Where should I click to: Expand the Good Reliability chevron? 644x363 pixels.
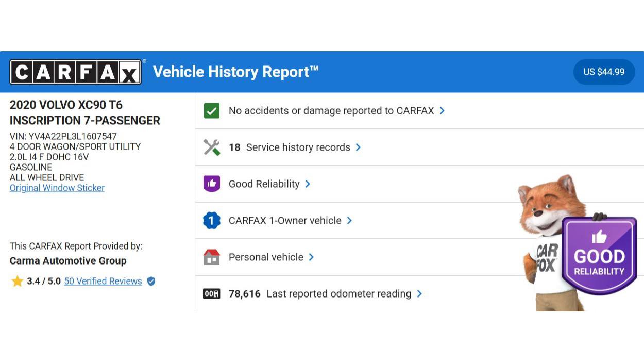coord(308,184)
